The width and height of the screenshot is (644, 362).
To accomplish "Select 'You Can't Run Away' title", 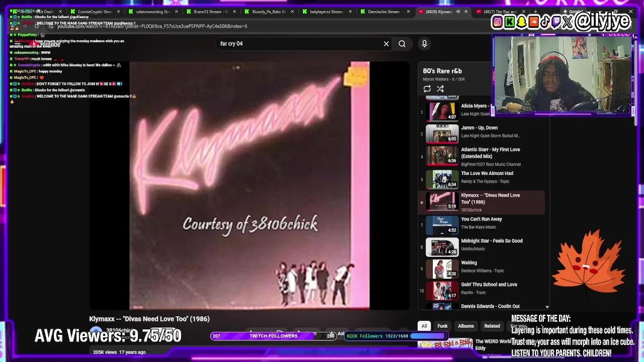I will tap(481, 219).
